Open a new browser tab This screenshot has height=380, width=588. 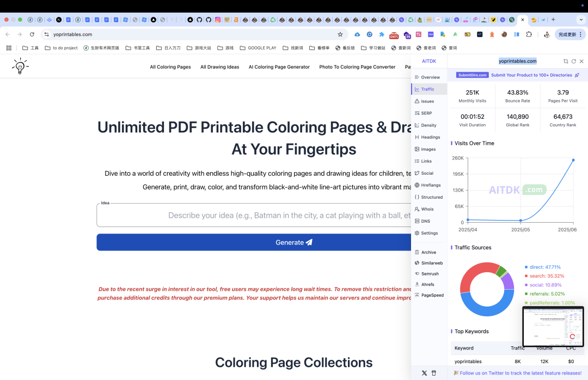[x=553, y=20]
